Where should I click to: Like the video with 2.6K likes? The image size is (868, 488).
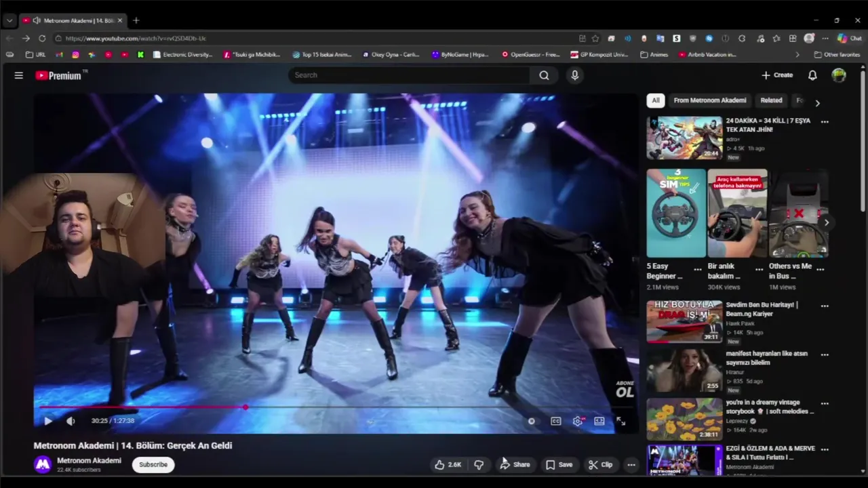pos(448,464)
